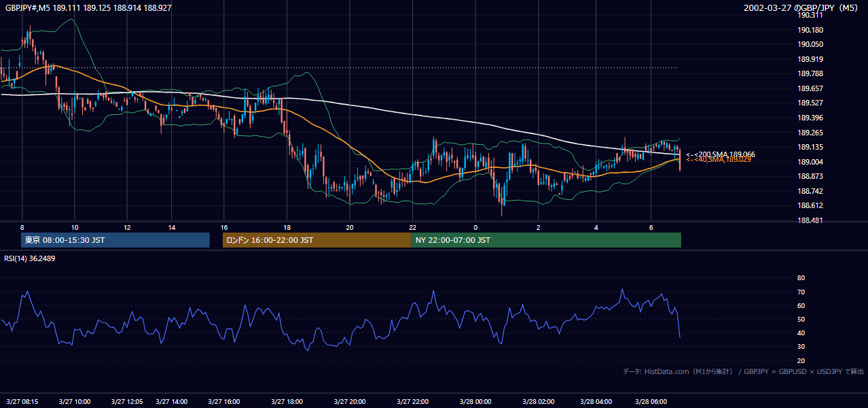
Task: Click price axis label 189.396
Action: [810, 118]
